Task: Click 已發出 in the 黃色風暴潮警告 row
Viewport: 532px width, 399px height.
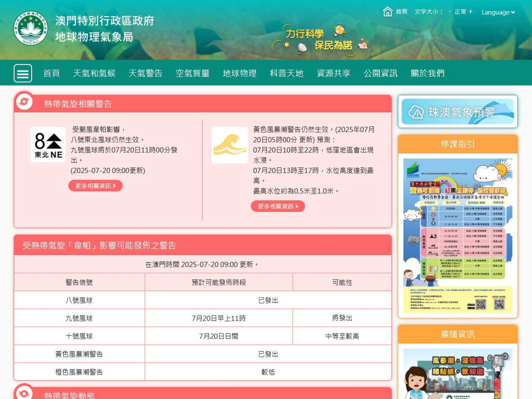Action: point(268,354)
